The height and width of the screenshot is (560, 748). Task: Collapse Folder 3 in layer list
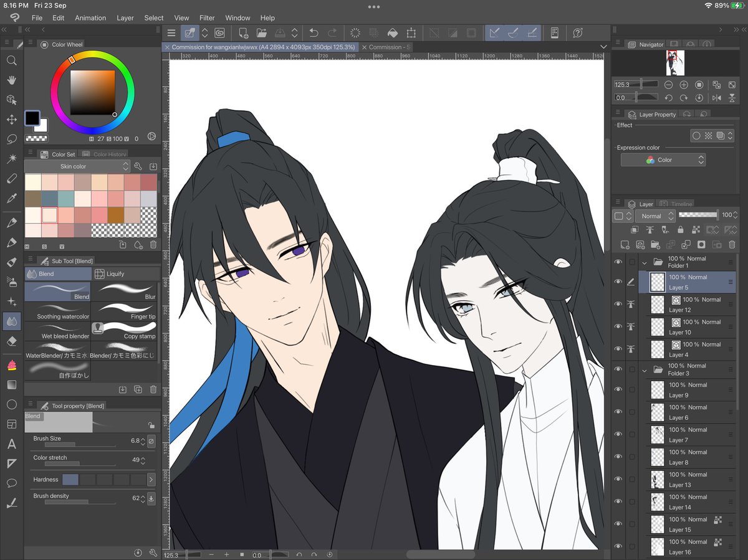pos(645,370)
